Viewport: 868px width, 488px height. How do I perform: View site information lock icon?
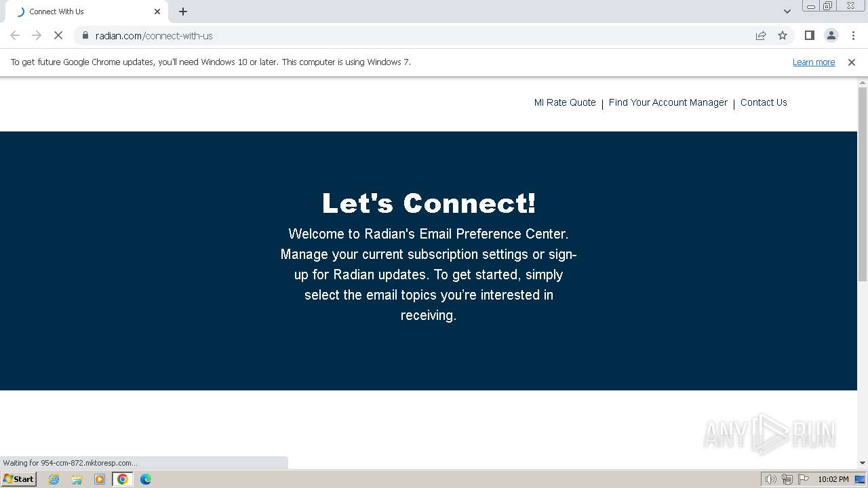click(x=85, y=35)
